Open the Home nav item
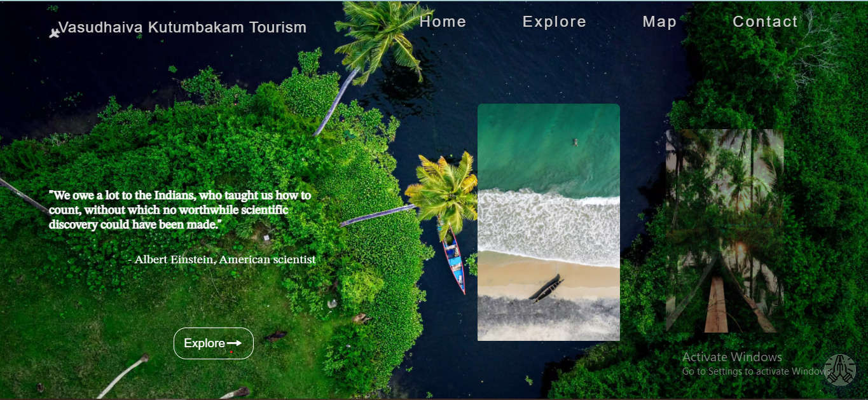Viewport: 868px width, 400px height. (x=443, y=22)
